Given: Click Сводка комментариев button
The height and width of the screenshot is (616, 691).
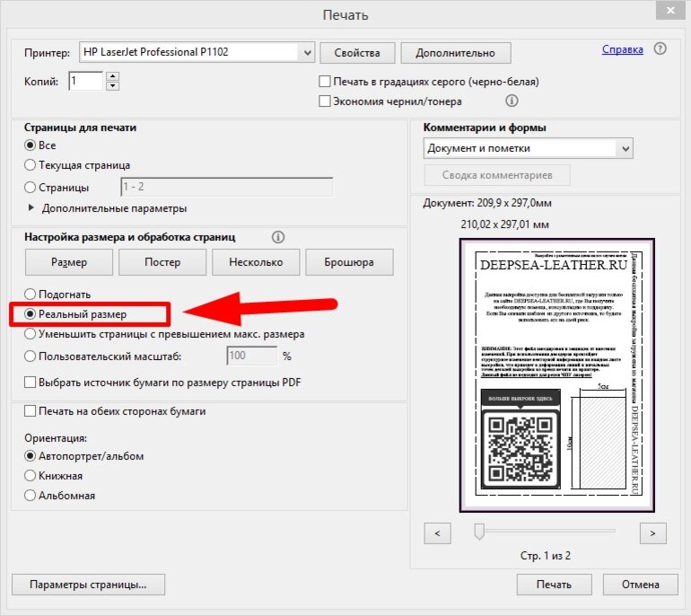Looking at the screenshot, I should [497, 175].
